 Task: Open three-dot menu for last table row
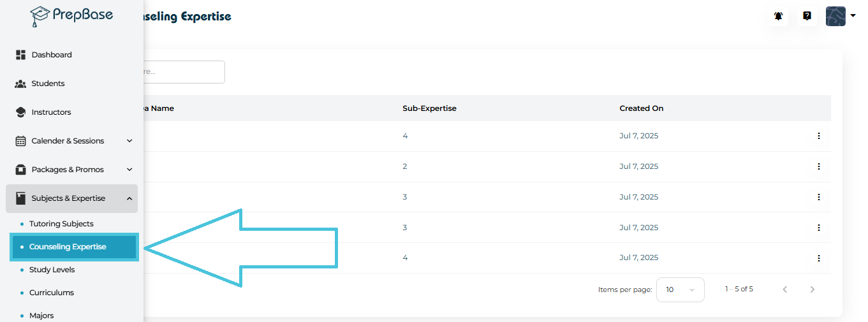pyautogui.click(x=818, y=258)
